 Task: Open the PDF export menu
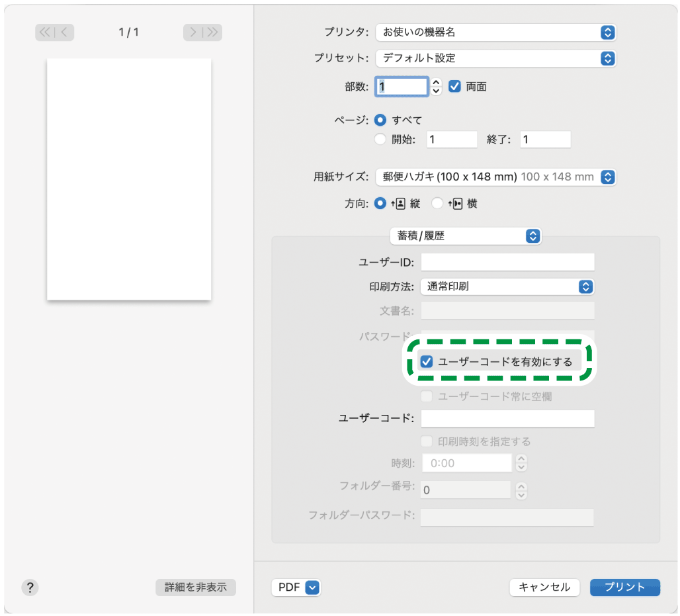tap(296, 588)
